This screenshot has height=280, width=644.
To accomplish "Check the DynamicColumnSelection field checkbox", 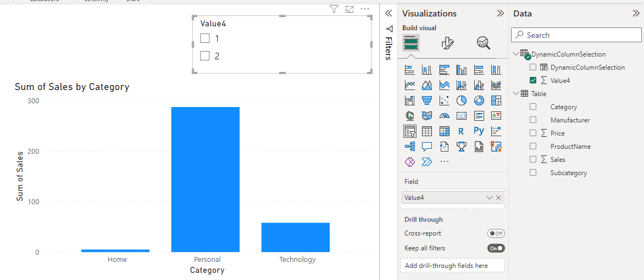I will tap(533, 67).
